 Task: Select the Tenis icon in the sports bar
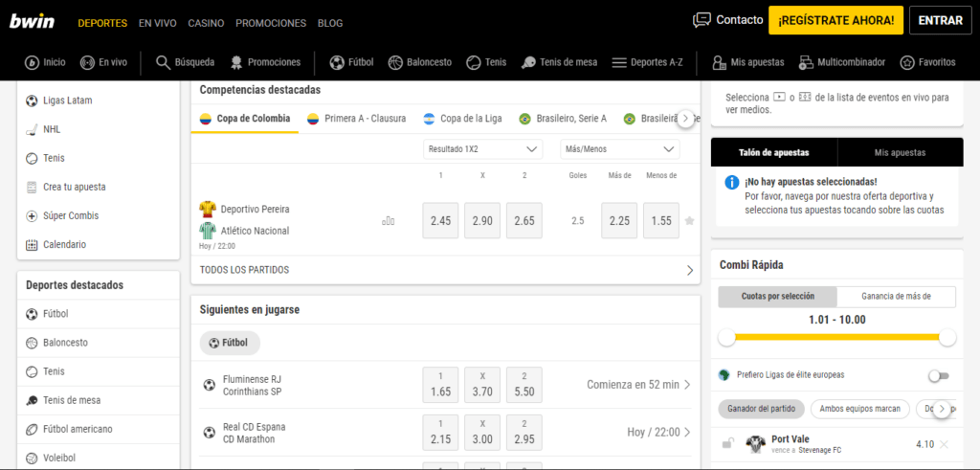474,62
